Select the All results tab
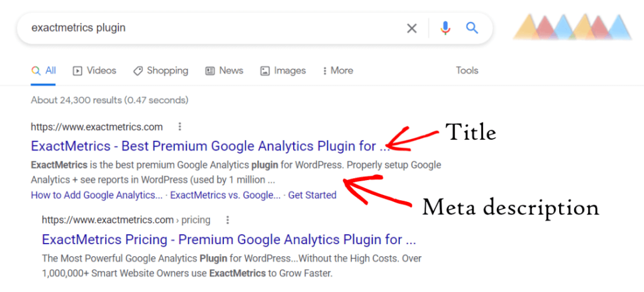 pos(44,70)
